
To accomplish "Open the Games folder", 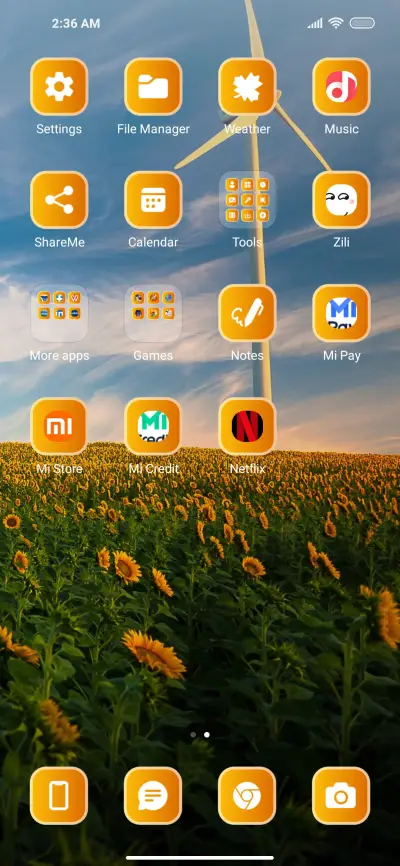I will (153, 313).
